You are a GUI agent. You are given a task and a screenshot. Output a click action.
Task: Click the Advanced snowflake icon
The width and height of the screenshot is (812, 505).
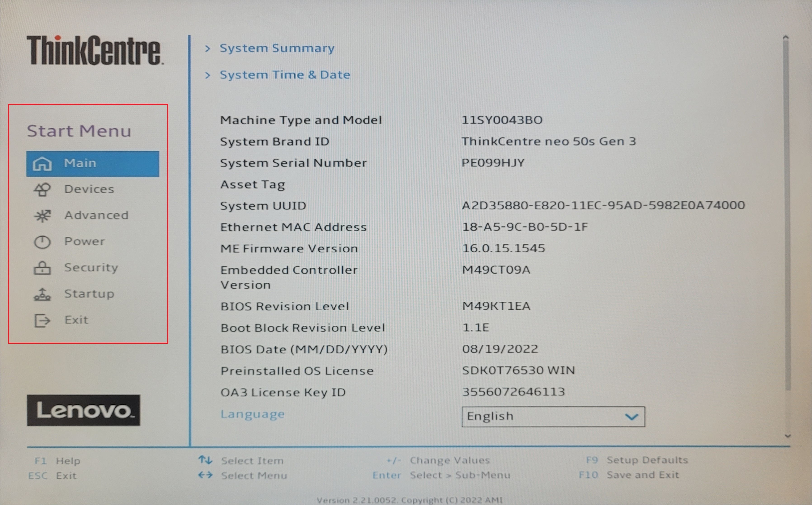pyautogui.click(x=42, y=216)
